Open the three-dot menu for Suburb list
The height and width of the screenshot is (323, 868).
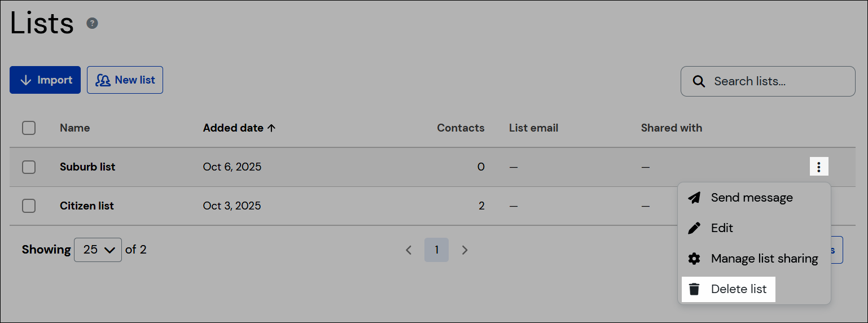click(x=819, y=167)
